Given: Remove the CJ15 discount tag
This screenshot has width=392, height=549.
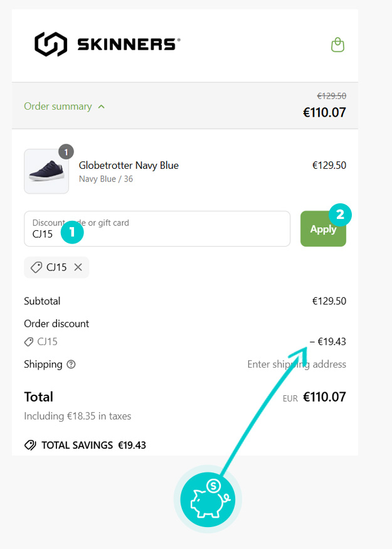Looking at the screenshot, I should [x=78, y=267].
